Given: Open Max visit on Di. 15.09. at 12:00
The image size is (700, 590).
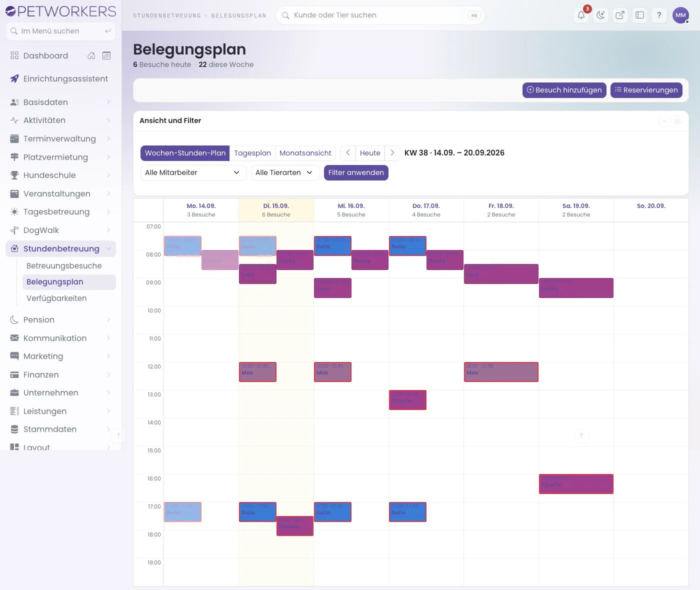Looking at the screenshot, I should [257, 372].
